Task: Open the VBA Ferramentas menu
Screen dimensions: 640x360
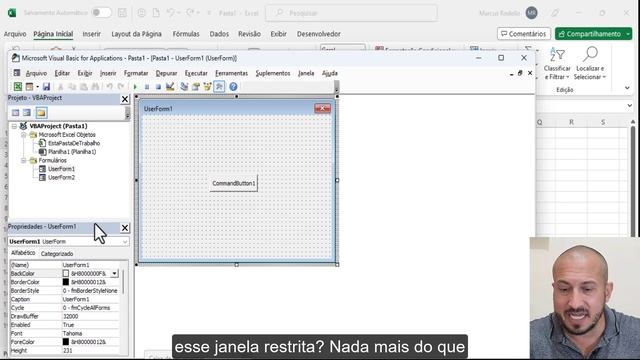Action: click(x=231, y=73)
